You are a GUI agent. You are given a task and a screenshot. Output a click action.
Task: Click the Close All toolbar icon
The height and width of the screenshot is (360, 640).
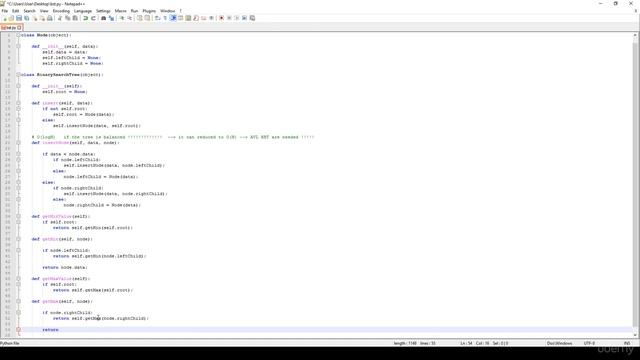click(42, 18)
